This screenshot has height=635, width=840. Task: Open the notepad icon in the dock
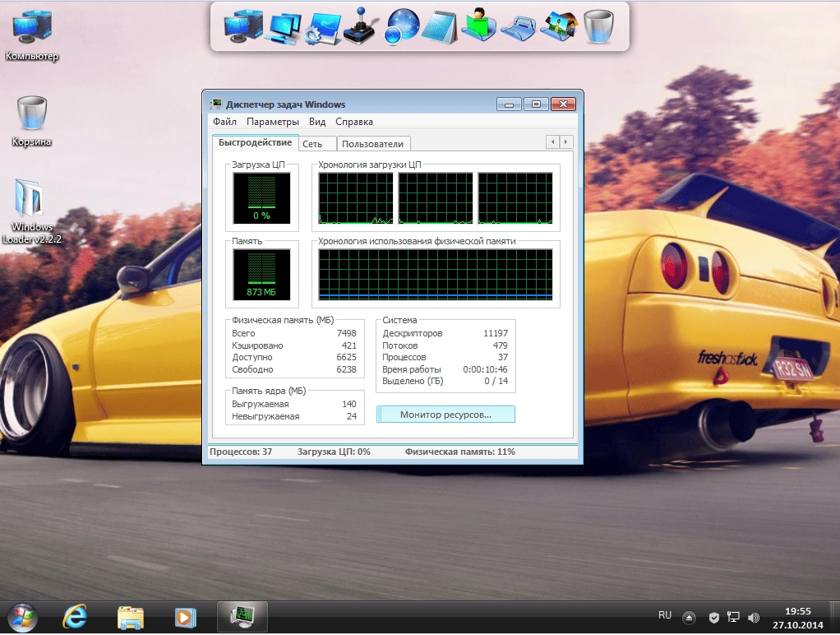[440, 27]
